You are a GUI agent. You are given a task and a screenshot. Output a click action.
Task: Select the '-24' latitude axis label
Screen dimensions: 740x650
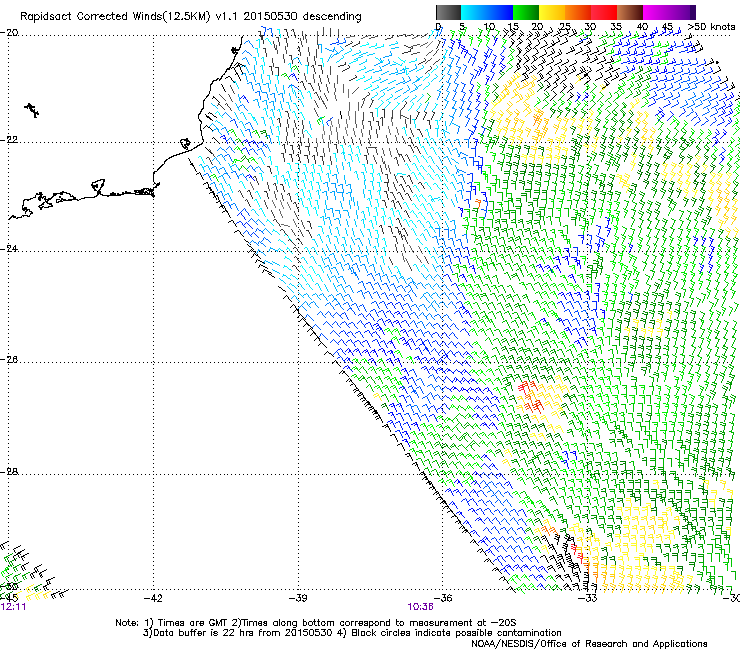click(x=9, y=248)
